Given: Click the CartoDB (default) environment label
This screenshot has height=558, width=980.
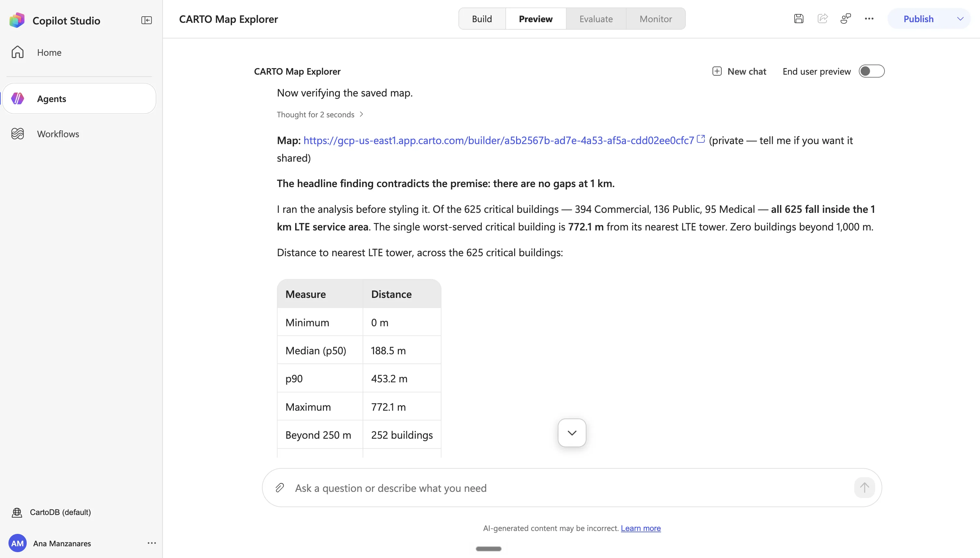Looking at the screenshot, I should (61, 512).
